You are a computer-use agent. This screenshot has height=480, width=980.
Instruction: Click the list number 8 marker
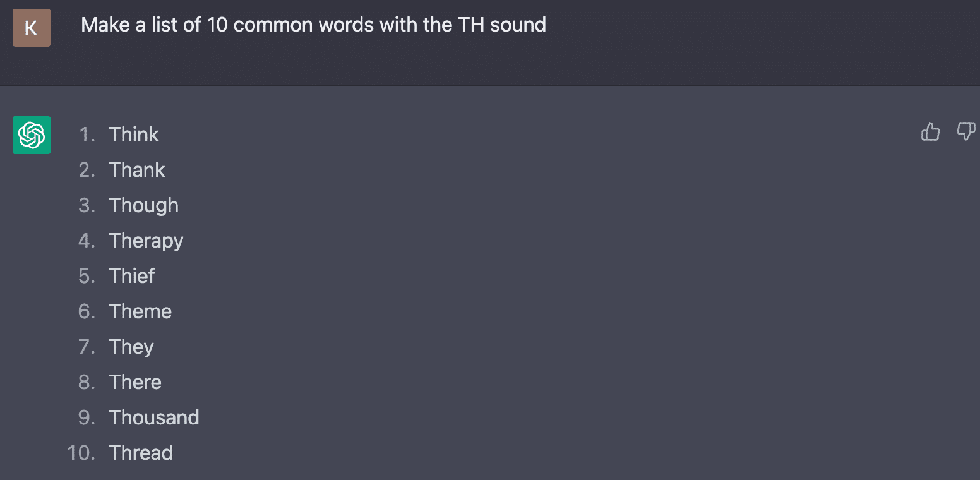pyautogui.click(x=87, y=382)
